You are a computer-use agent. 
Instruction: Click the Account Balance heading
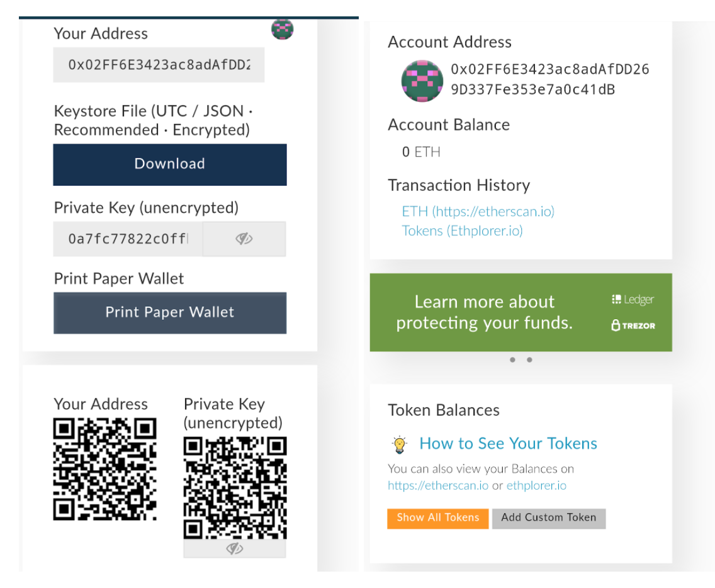[x=449, y=125]
